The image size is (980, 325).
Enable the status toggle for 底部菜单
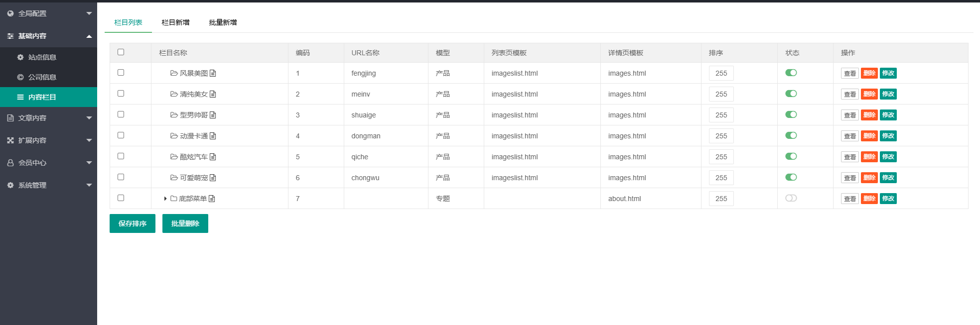791,198
